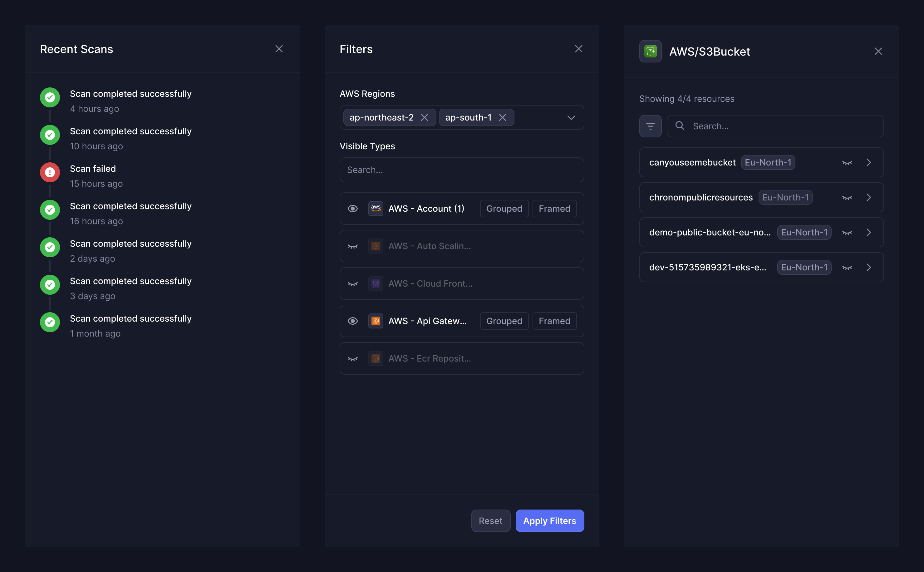Focus the S3Bucket resources search field
The image size is (924, 572).
[775, 126]
